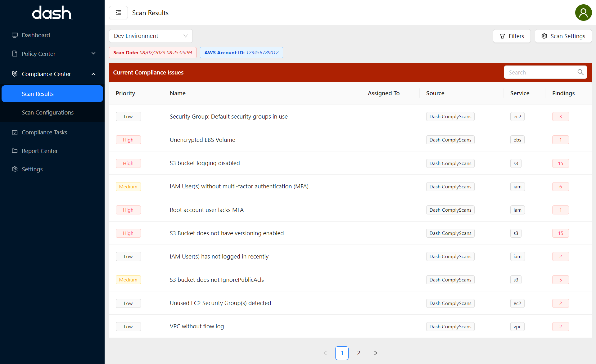The width and height of the screenshot is (596, 364).
Task: Select Scan Results menu item
Action: [52, 94]
